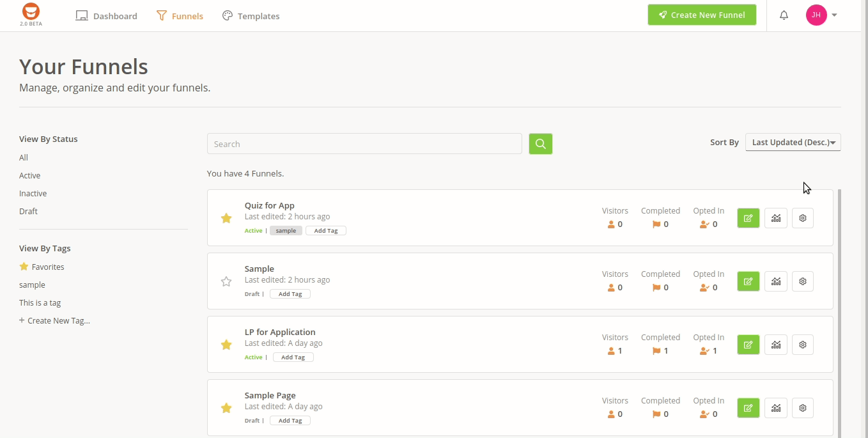Edit the Sample Page funnel
The image size is (868, 438).
click(748, 408)
